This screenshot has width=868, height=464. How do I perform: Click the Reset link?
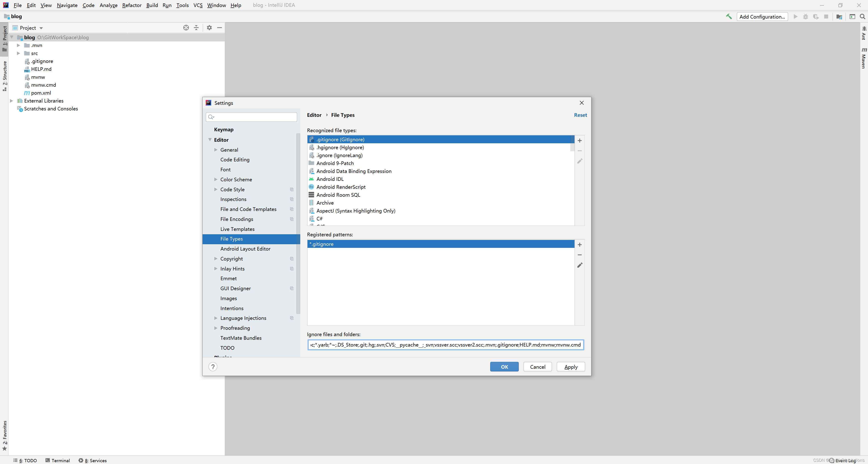tap(580, 115)
